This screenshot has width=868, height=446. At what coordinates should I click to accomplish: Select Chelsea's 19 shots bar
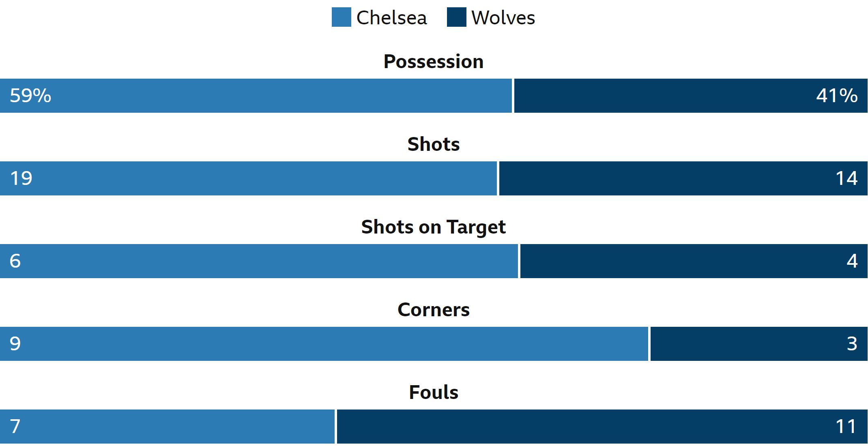coord(248,178)
